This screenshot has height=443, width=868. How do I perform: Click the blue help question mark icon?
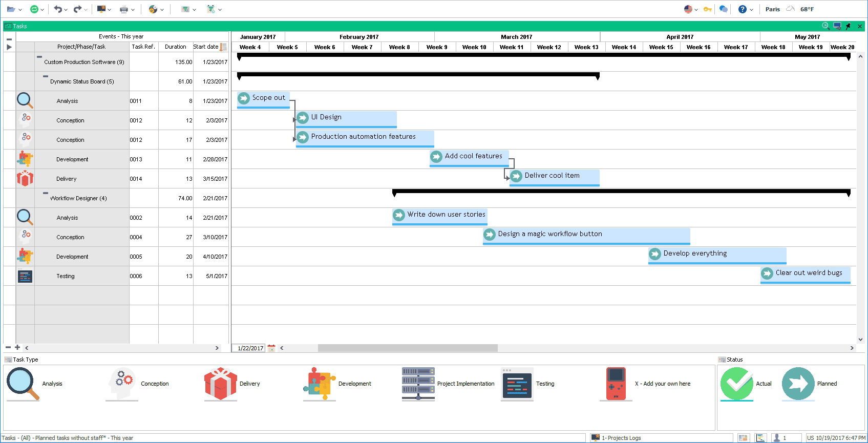point(743,9)
